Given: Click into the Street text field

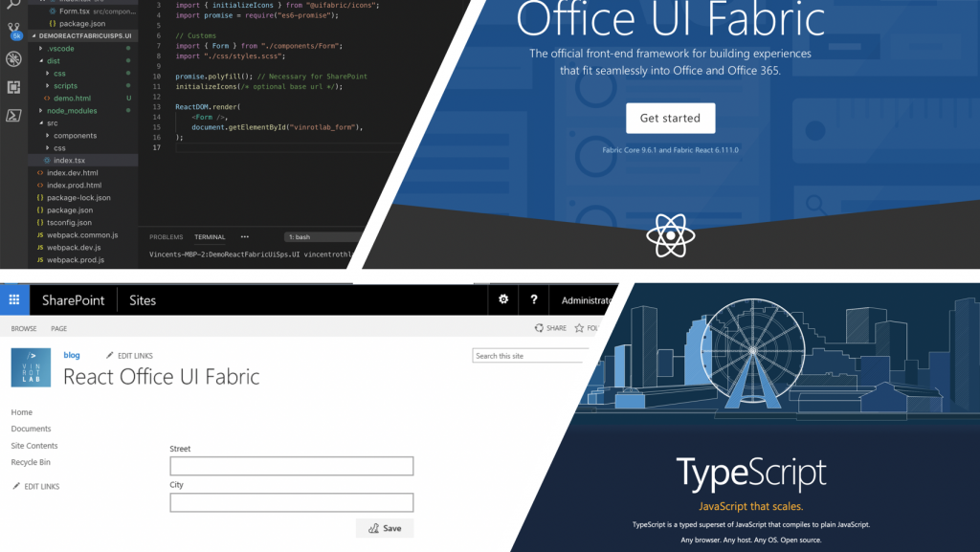Looking at the screenshot, I should point(291,466).
